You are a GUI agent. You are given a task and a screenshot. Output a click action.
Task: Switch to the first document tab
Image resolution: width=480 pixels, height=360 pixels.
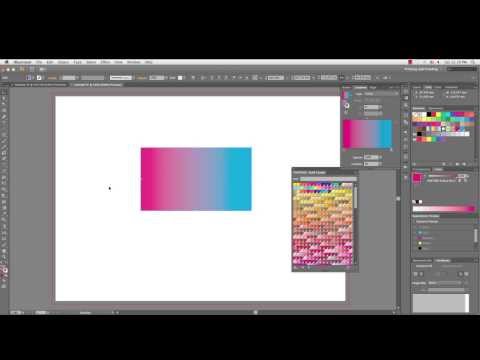coord(40,85)
